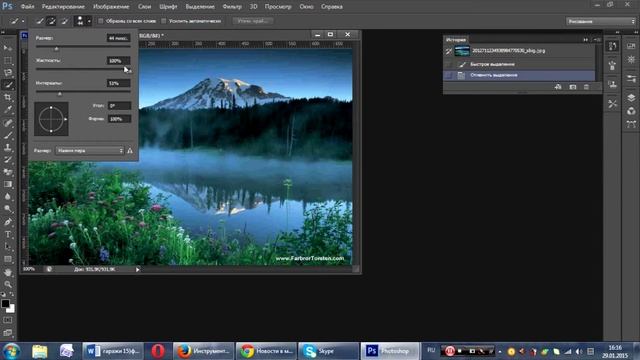Screen dimensions: 640x360
Task: Open the Фильтр menu
Action: point(232,7)
